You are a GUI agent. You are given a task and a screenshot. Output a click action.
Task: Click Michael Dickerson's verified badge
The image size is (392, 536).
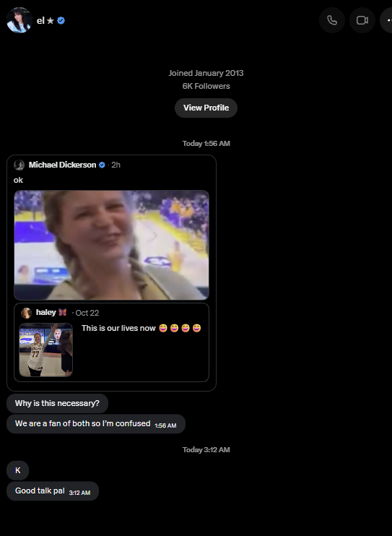pyautogui.click(x=102, y=165)
